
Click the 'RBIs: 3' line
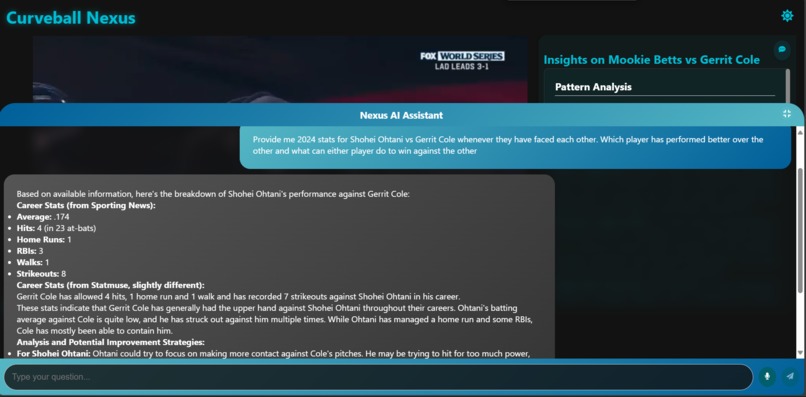pos(30,251)
